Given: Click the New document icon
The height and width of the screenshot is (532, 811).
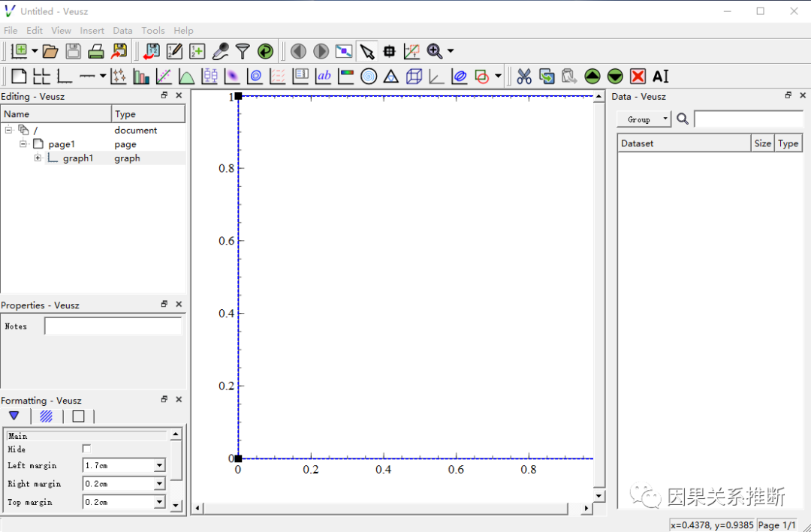Looking at the screenshot, I should click(19, 51).
